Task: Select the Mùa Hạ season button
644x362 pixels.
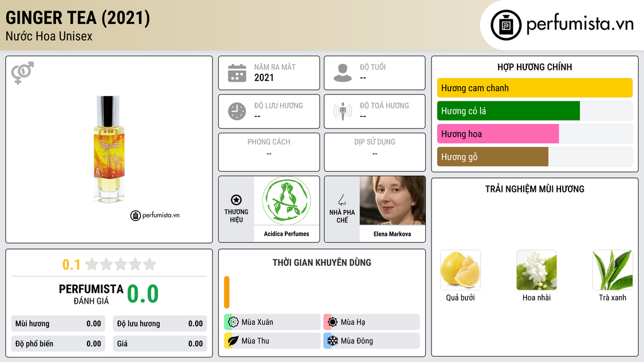Action: point(372,322)
